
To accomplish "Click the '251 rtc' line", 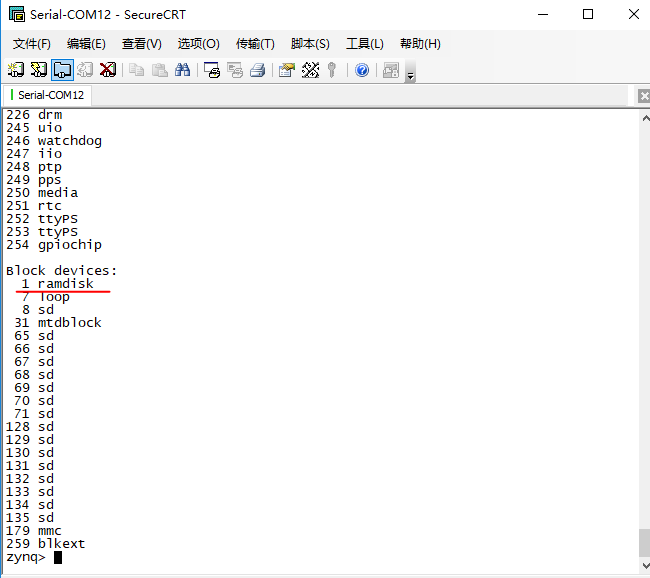I will (x=34, y=206).
